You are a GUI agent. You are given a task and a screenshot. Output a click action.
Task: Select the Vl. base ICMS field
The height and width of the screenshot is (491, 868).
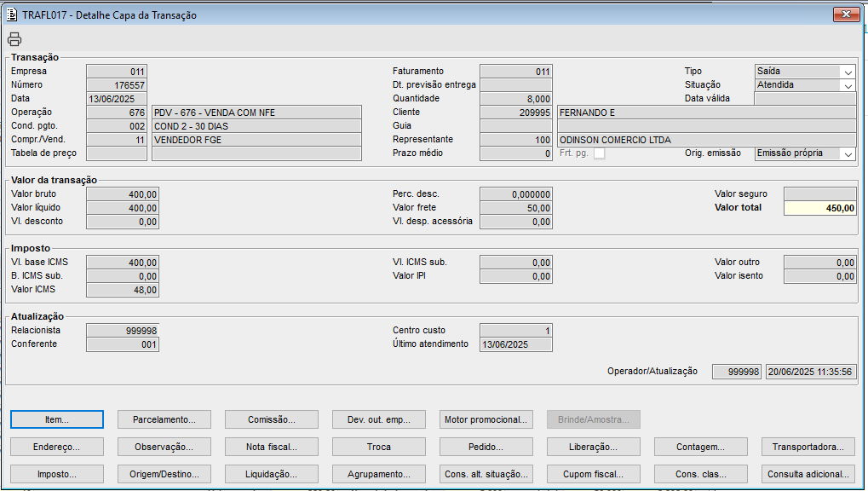click(123, 263)
